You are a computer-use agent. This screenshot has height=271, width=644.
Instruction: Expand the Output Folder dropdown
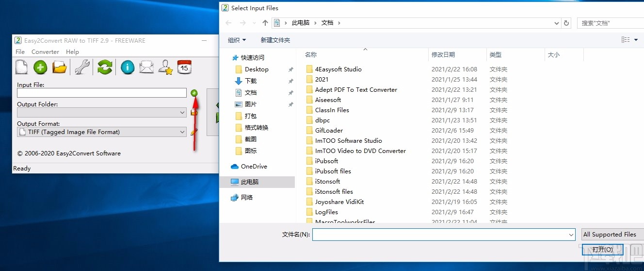[182, 112]
